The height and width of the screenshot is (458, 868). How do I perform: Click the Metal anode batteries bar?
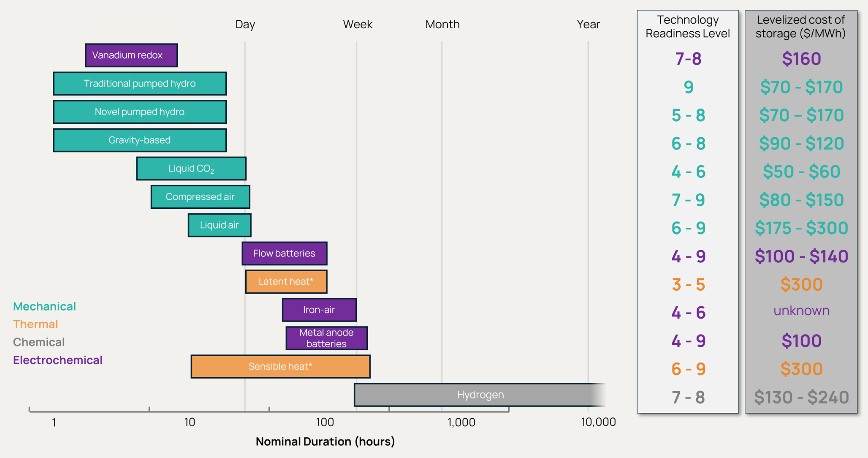point(327,338)
